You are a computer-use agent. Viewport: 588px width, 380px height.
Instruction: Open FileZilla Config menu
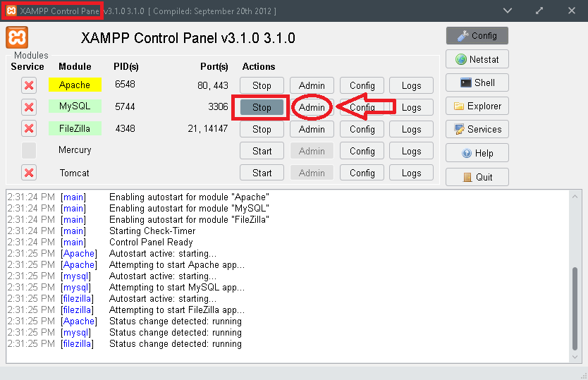(362, 129)
